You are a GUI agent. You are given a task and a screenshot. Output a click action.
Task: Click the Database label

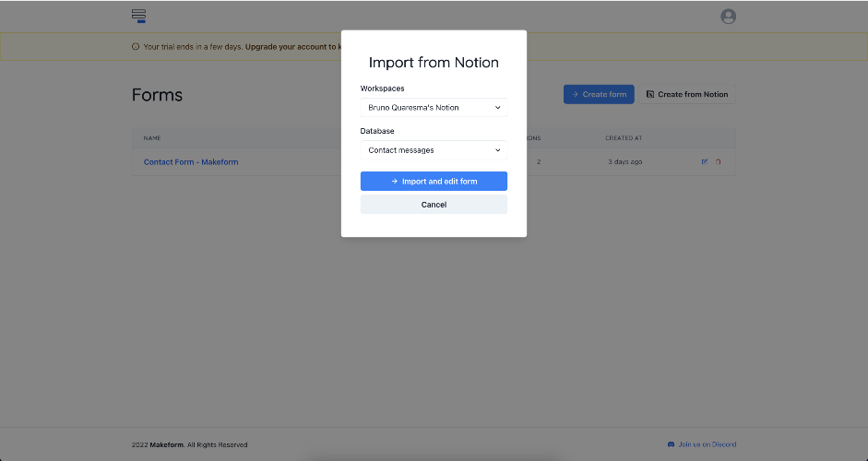pos(377,131)
